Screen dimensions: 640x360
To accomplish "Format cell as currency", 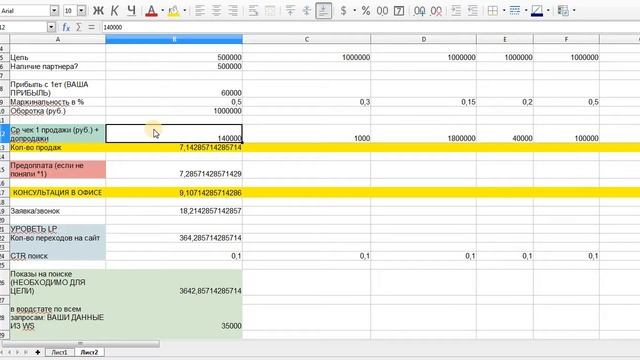I will 344,11.
